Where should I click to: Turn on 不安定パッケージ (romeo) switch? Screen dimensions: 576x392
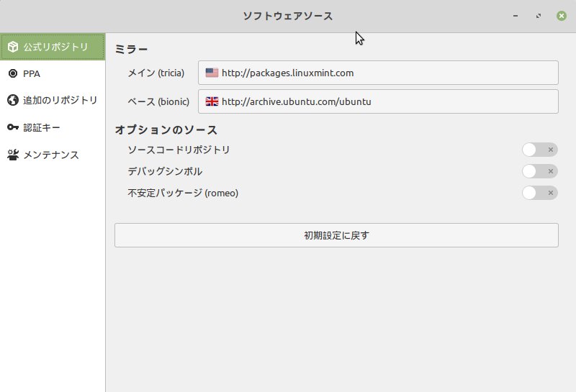539,193
